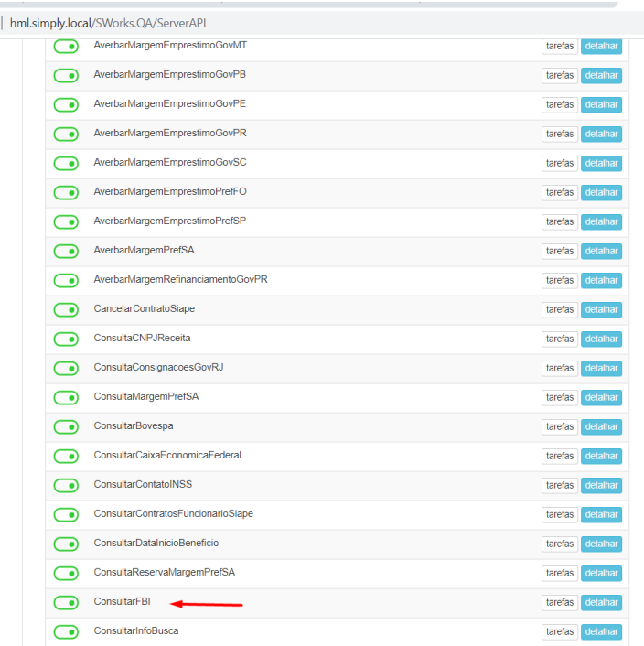Open tarefas for AverbarMargemEmprestimoPrefFO

(x=560, y=192)
